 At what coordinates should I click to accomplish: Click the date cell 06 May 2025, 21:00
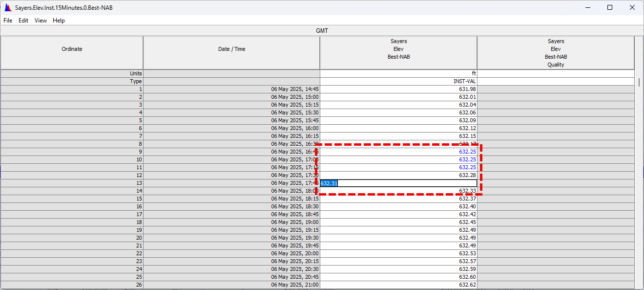[x=231, y=285]
